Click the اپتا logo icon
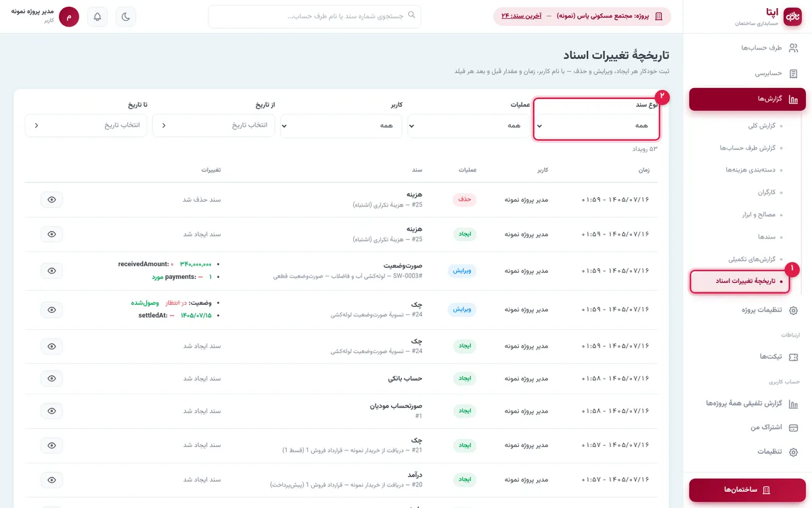This screenshot has height=508, width=812. (x=792, y=17)
